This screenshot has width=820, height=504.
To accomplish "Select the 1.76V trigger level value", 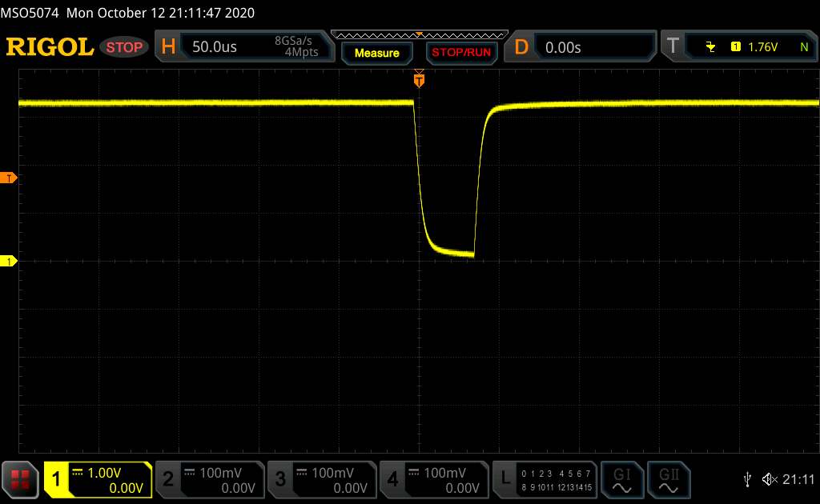I will [763, 47].
